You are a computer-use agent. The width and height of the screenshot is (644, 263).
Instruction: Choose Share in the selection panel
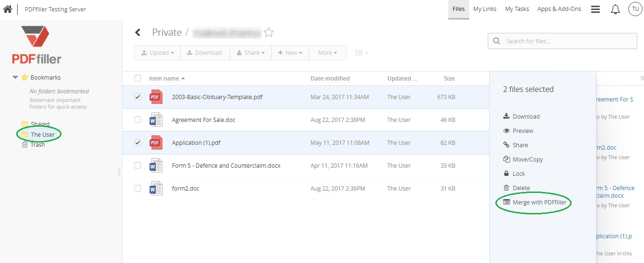pyautogui.click(x=515, y=145)
